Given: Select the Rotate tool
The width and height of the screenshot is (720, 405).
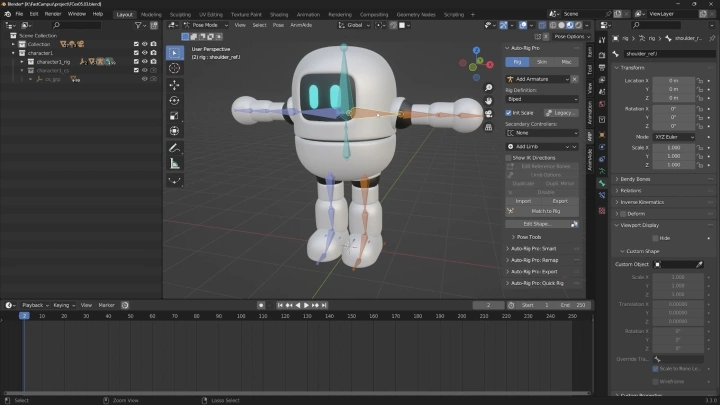Looking at the screenshot, I should pyautogui.click(x=174, y=101).
